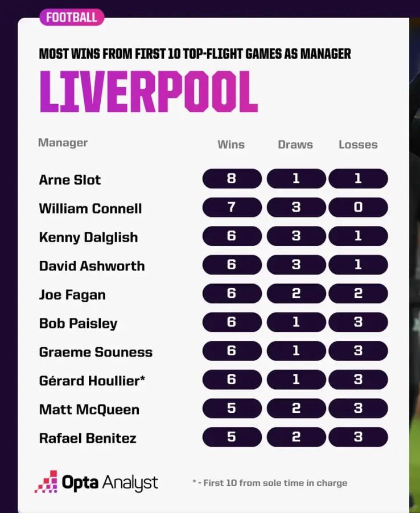Click the large LIVERPOOL title

149,92
